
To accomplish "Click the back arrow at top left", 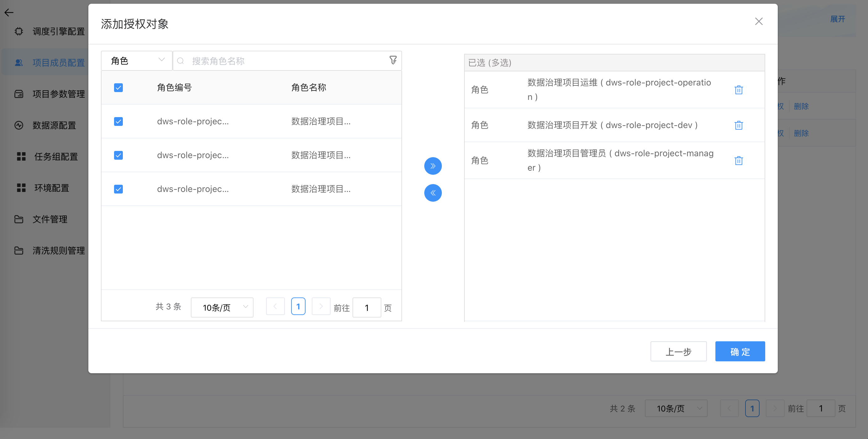I will (x=9, y=13).
